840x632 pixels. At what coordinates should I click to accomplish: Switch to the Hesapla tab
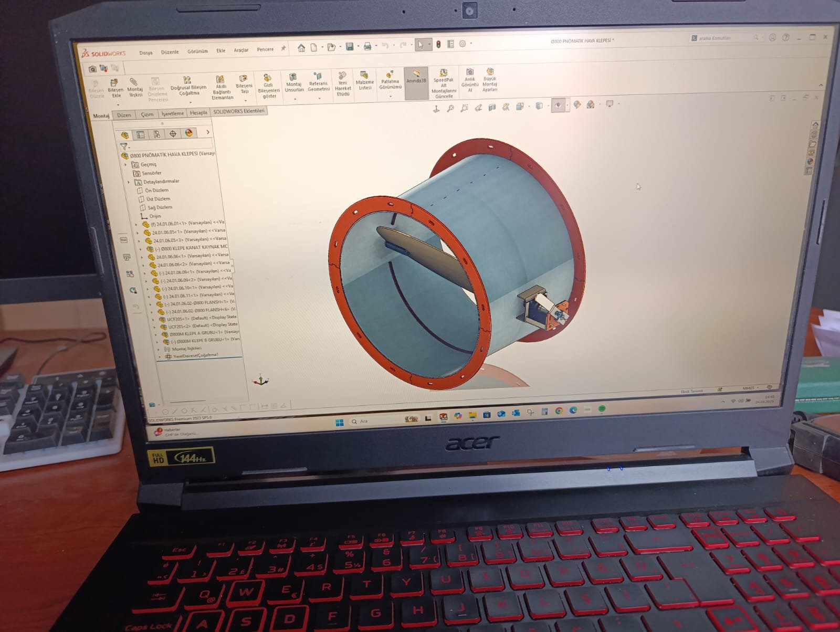click(x=198, y=113)
